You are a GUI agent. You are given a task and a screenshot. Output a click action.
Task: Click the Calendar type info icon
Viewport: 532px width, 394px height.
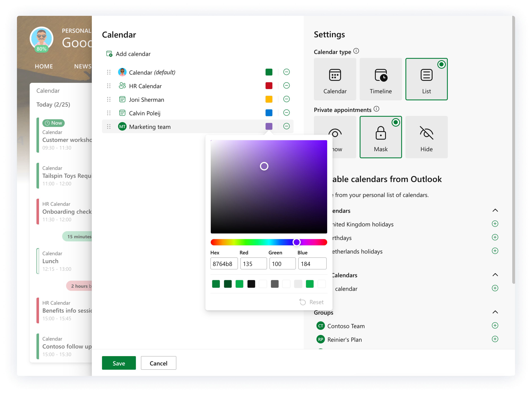(356, 51)
